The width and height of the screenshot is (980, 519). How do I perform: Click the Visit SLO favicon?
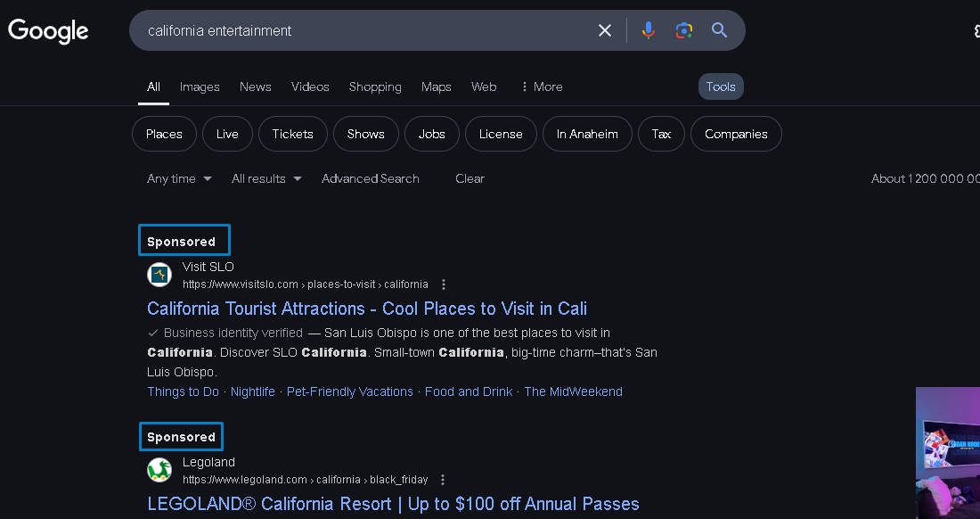[159, 275]
